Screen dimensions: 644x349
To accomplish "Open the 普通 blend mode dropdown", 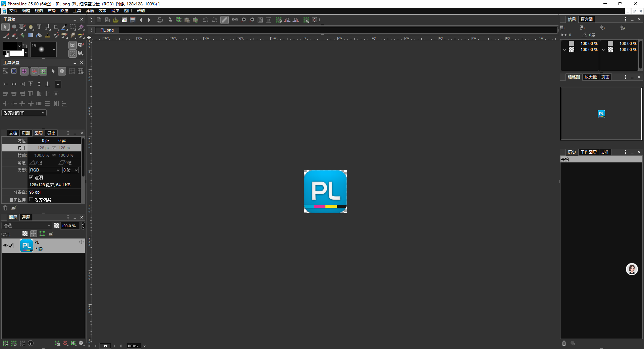I will coord(27,226).
